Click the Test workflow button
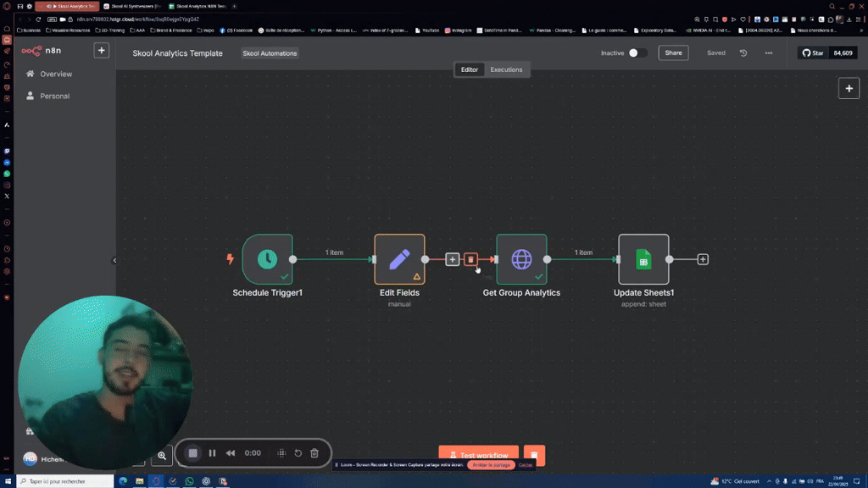Image resolution: width=868 pixels, height=488 pixels. (478, 455)
